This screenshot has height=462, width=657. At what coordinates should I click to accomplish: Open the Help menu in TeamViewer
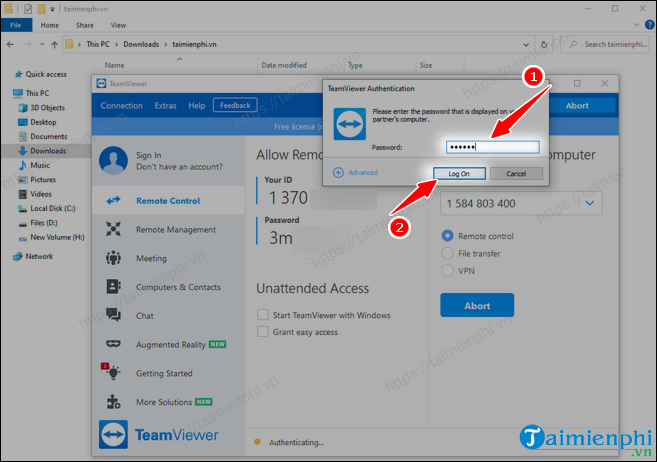pos(197,106)
